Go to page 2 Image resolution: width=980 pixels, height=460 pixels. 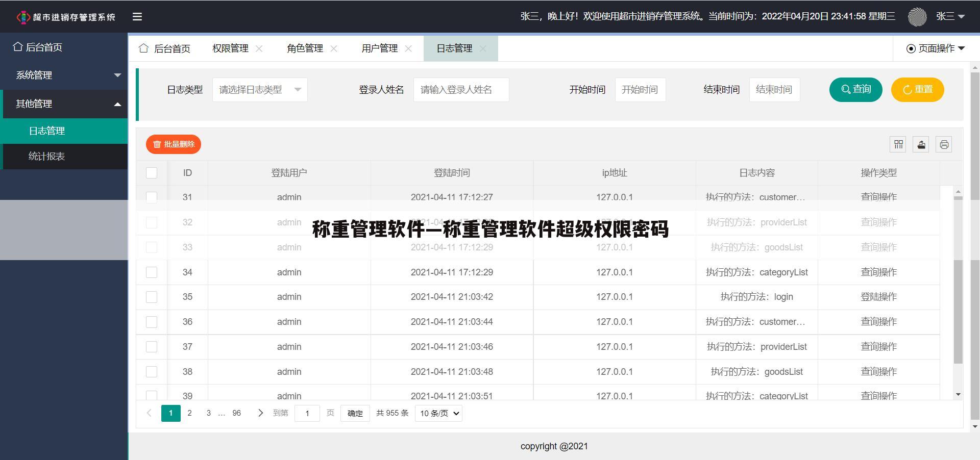[190, 413]
